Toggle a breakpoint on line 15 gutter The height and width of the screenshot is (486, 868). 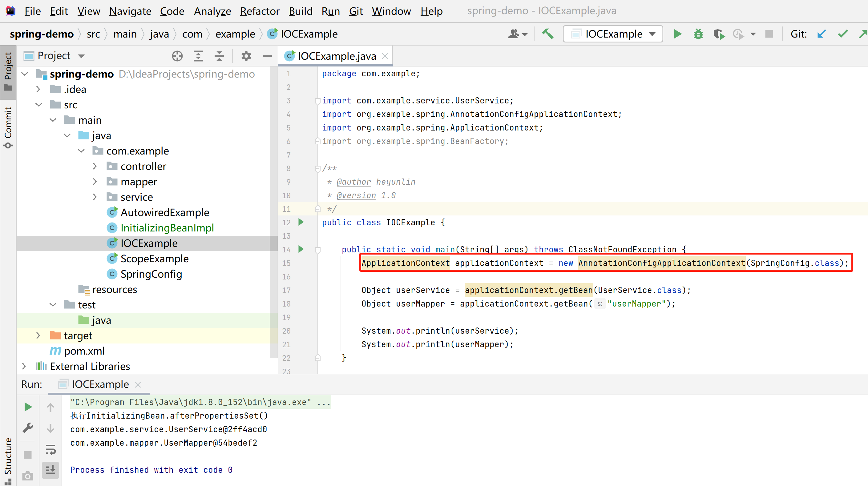coord(303,263)
